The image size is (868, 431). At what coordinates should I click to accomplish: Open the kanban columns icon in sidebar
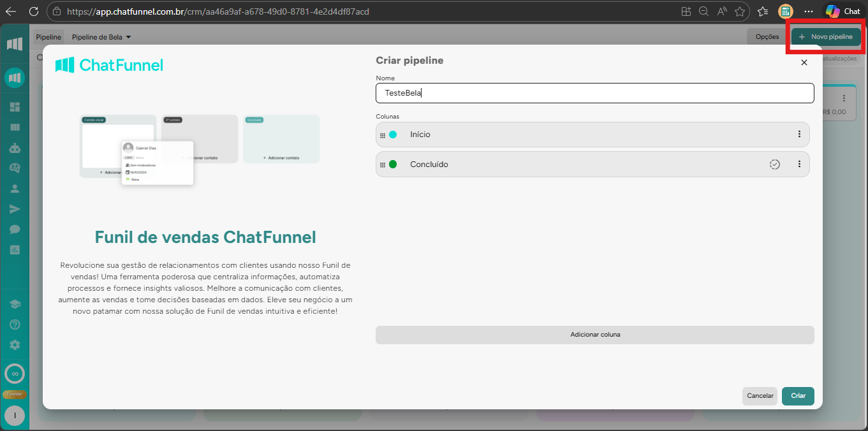[15, 127]
